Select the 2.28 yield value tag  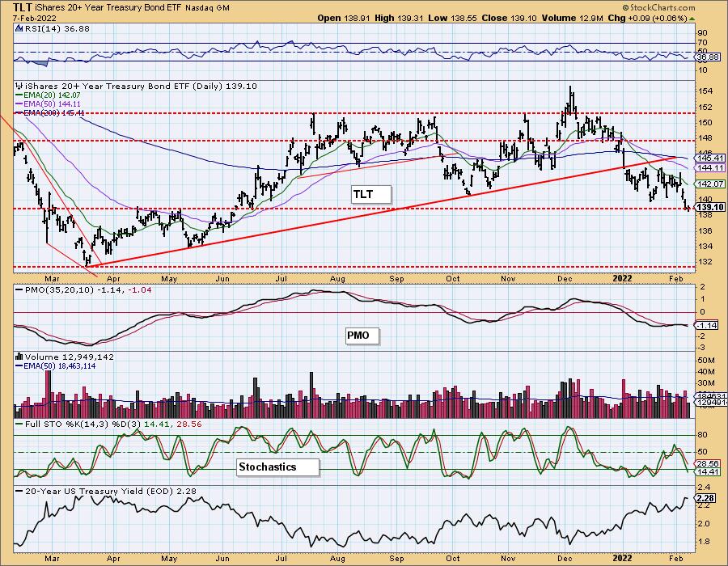(x=705, y=499)
